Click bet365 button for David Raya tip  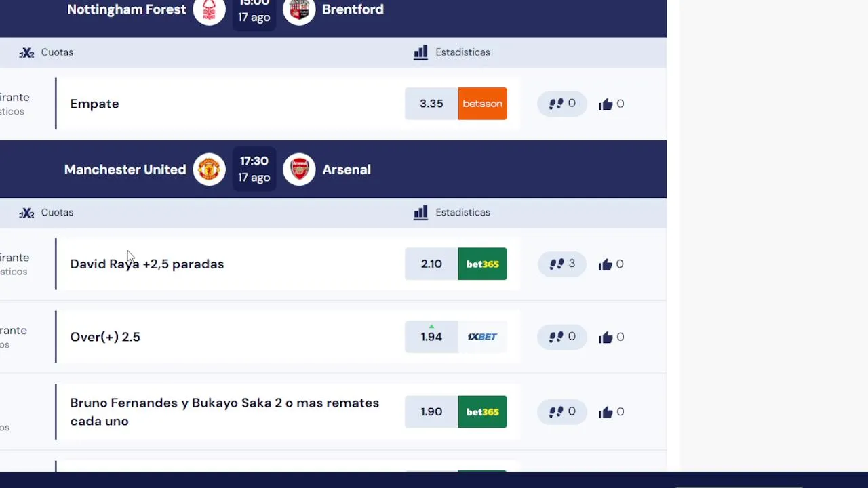coord(483,264)
